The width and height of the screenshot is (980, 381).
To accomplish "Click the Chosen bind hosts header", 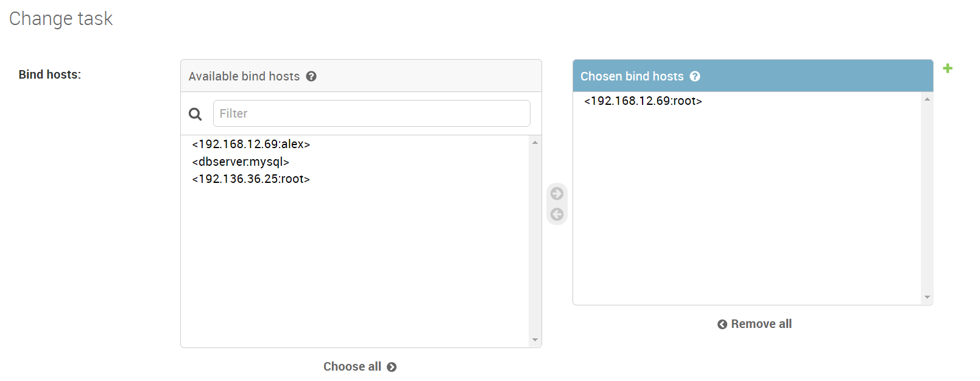I will [753, 76].
